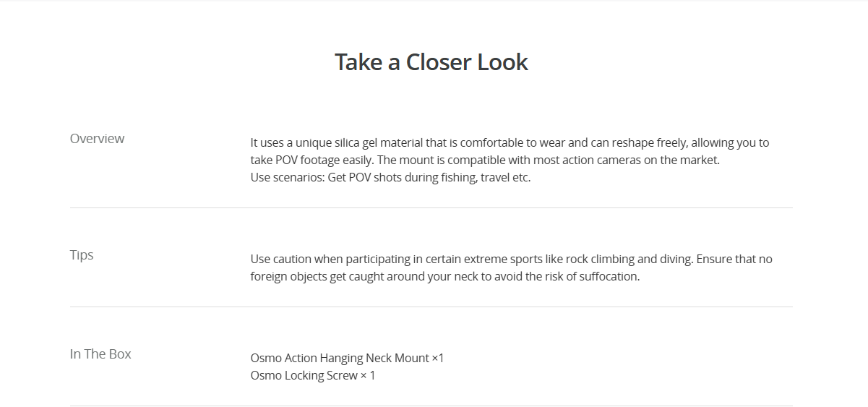Select "Osmo Action Hanging Neck Mount ×1" item
This screenshot has height=407, width=868.
(347, 358)
